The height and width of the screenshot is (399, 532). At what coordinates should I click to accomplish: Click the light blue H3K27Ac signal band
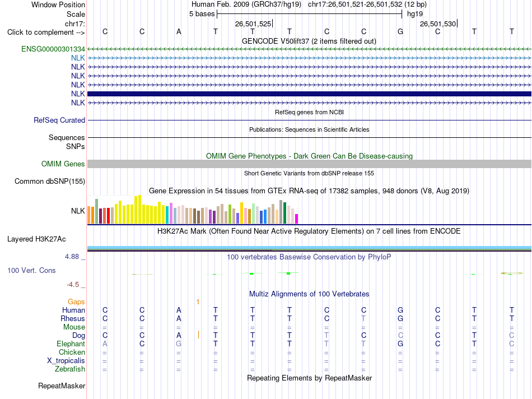pyautogui.click(x=309, y=248)
